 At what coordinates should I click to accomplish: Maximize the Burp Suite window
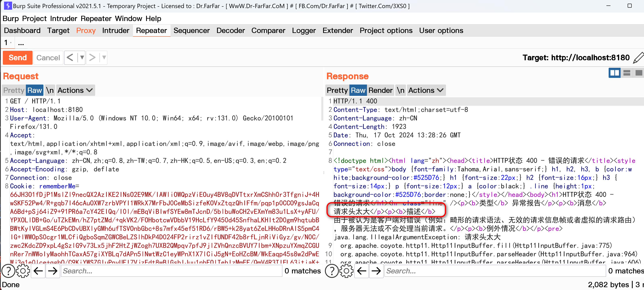click(629, 6)
